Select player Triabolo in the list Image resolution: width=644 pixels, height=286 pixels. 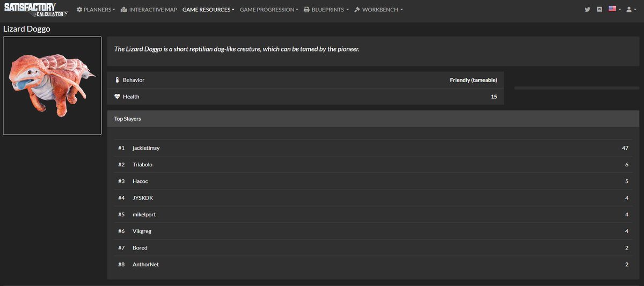pyautogui.click(x=142, y=164)
